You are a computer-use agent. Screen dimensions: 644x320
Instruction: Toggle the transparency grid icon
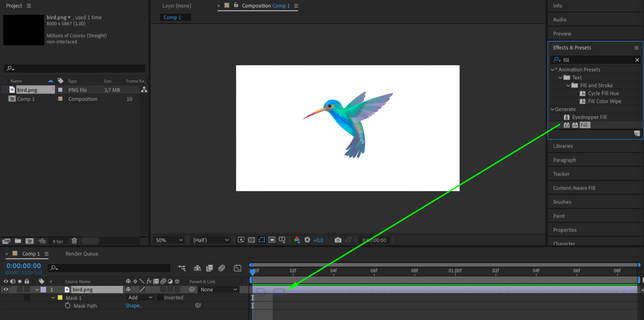click(251, 240)
